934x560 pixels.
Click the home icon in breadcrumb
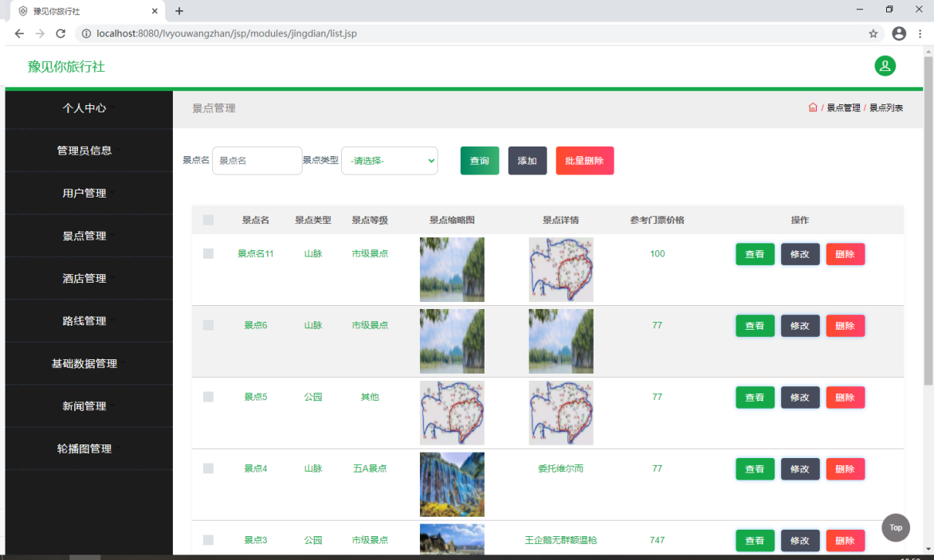[x=813, y=108]
